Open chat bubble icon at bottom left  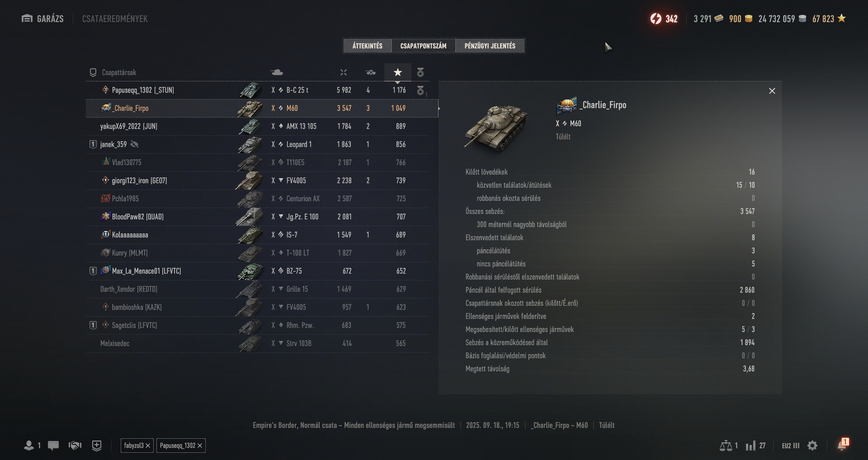coord(53,446)
